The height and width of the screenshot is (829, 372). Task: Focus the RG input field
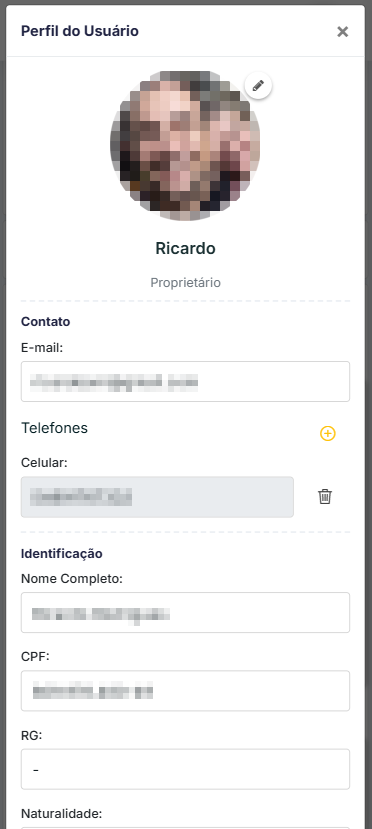[185, 769]
